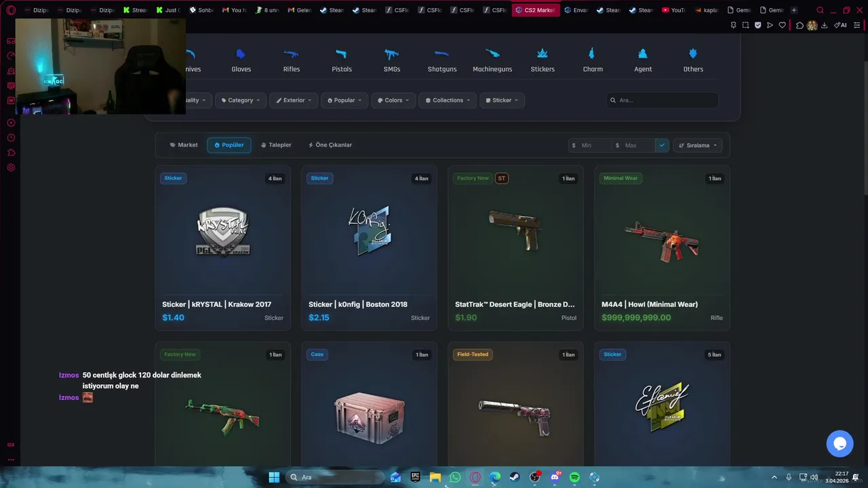Screen dimensions: 868x488
Task: Open the Sıralama sort dropdown
Action: coord(697,145)
